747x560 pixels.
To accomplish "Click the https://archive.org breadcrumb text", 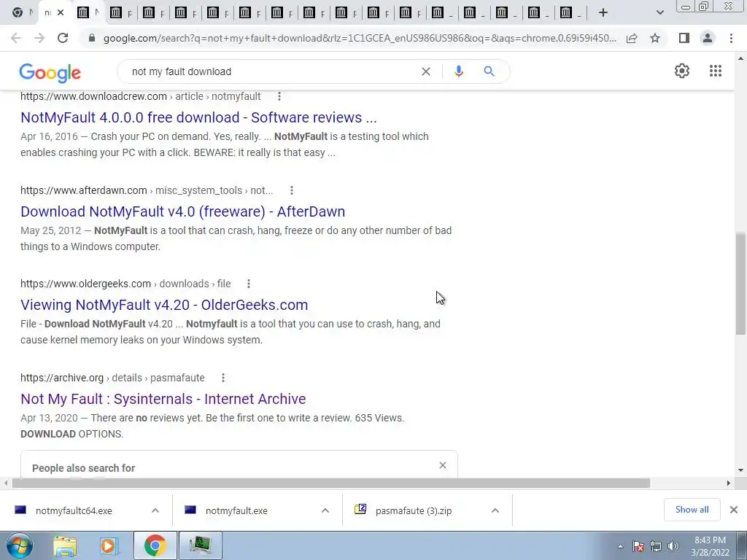I will click(x=62, y=378).
